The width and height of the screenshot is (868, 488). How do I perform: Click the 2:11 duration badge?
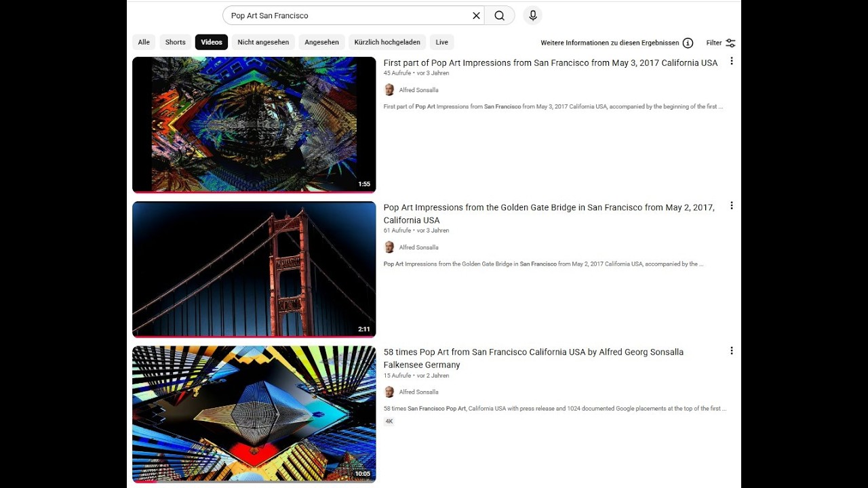click(x=364, y=329)
